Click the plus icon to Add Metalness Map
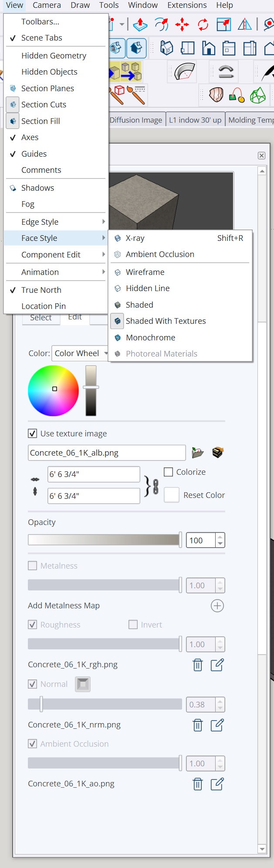Screen dimensions: 274x868 (x=217, y=606)
